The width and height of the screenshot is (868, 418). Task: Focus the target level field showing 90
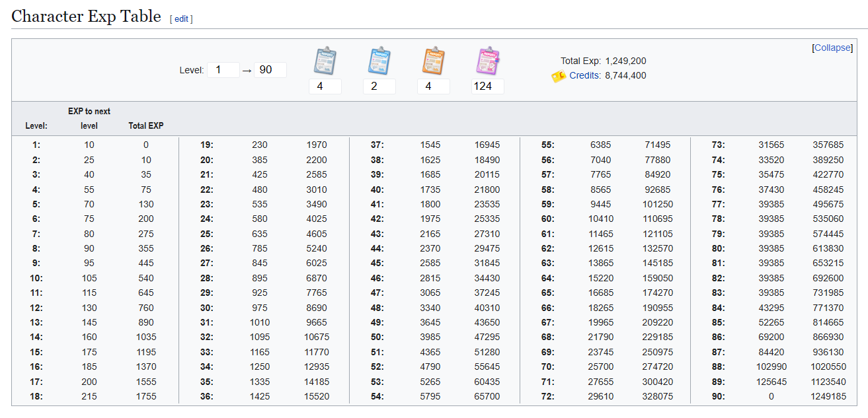(x=270, y=69)
